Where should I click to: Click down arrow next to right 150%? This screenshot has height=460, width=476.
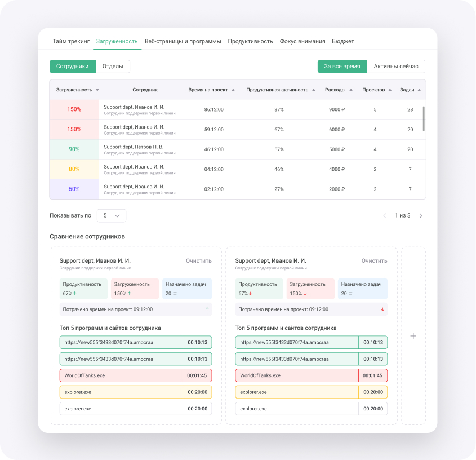coord(305,294)
